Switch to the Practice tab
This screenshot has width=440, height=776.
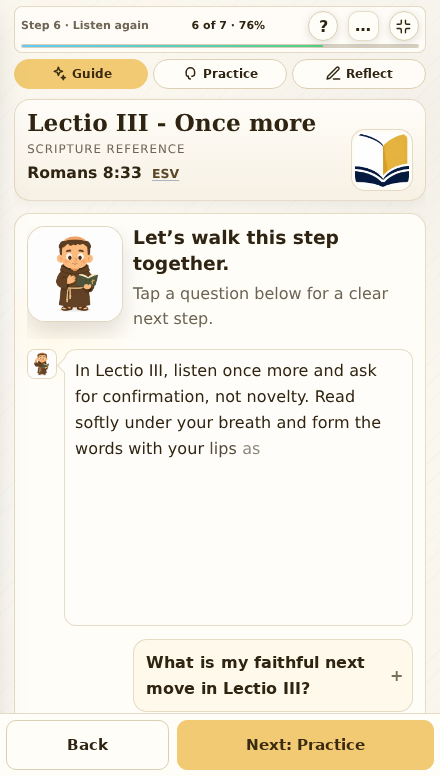tap(220, 74)
